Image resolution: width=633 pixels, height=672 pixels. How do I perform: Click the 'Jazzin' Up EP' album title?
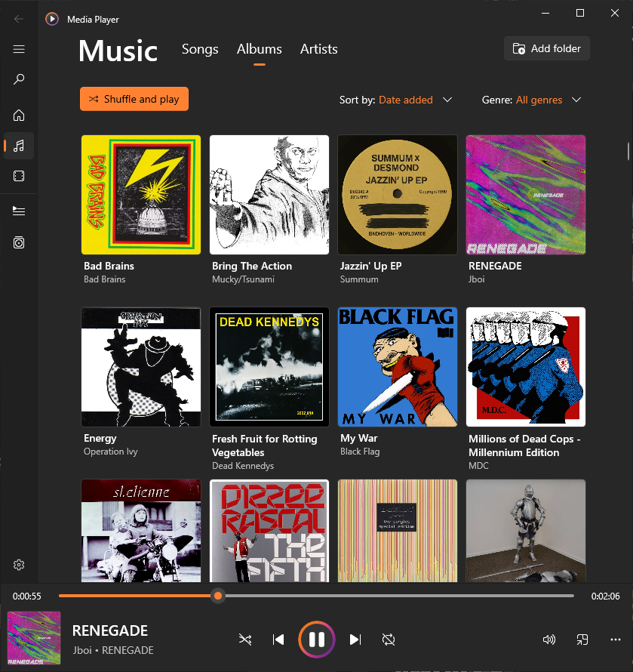tap(371, 266)
